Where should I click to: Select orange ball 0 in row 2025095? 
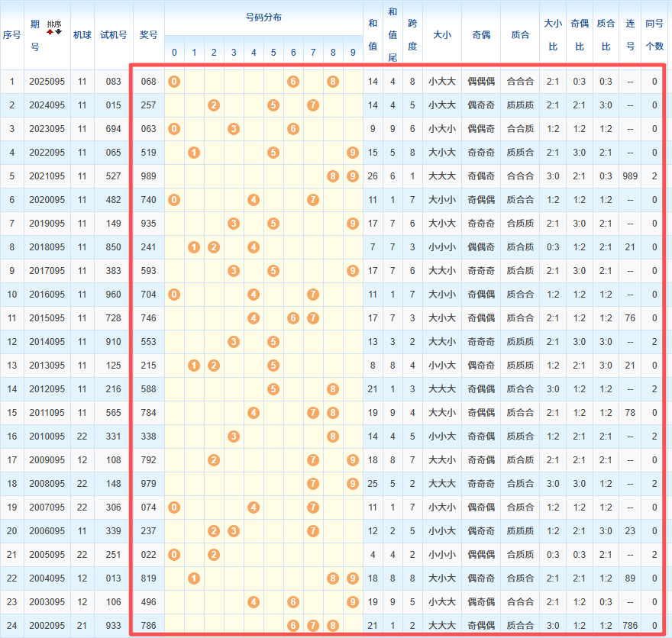coord(174,82)
